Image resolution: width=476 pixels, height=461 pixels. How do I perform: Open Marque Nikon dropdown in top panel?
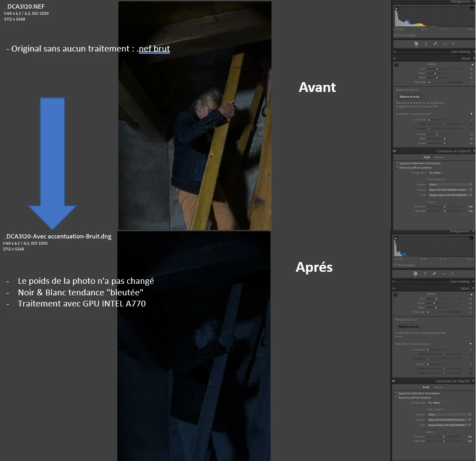coord(450,185)
